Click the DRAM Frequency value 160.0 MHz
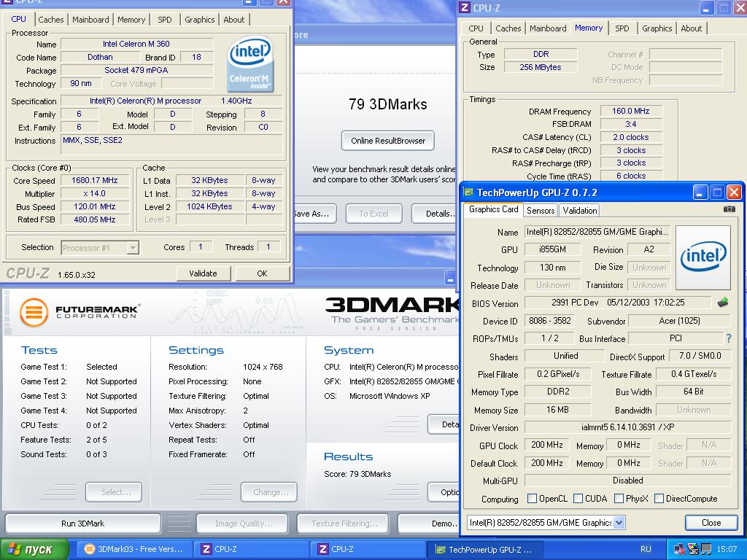Viewport: 747px width, 560px height. (631, 111)
